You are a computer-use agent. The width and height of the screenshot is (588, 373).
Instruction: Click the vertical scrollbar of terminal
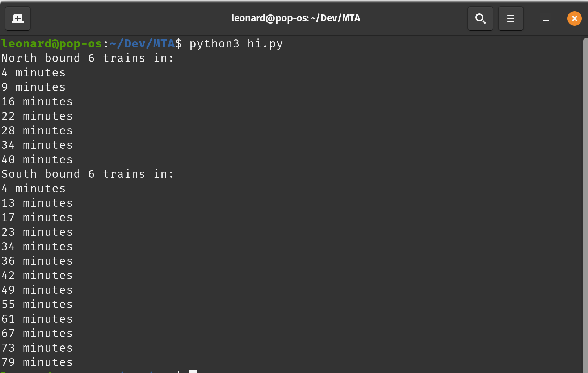pos(585,205)
